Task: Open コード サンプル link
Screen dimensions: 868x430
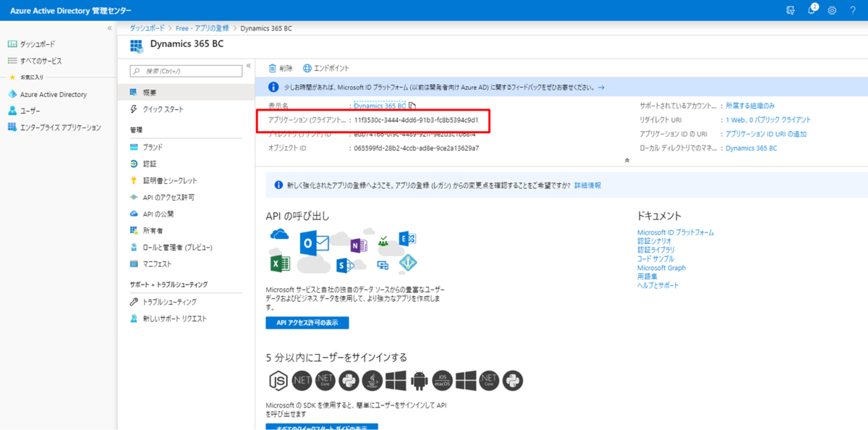Action: click(x=655, y=258)
